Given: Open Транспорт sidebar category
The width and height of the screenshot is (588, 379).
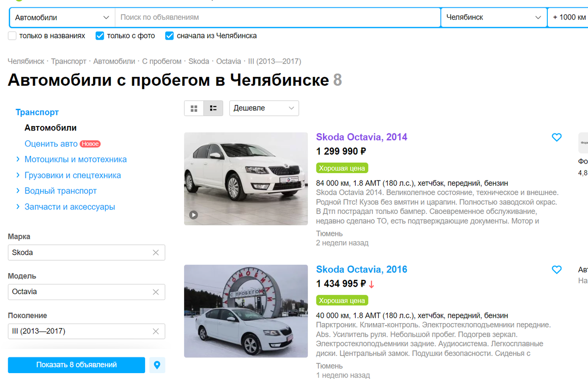Looking at the screenshot, I should (x=37, y=112).
